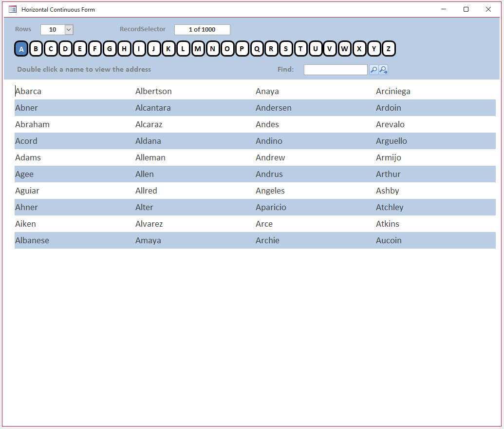Image resolution: width=504 pixels, height=429 pixels.
Task: Jump to letter K names
Action: click(168, 49)
